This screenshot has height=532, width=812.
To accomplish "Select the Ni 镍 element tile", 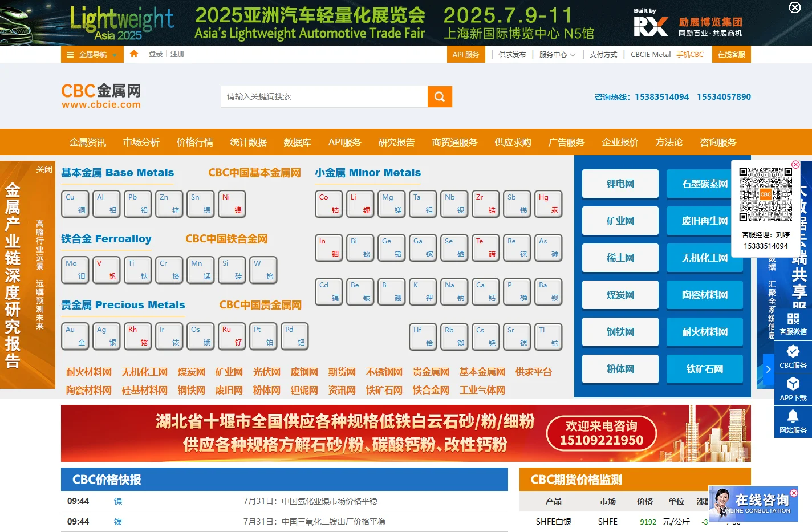I will coord(232,204).
